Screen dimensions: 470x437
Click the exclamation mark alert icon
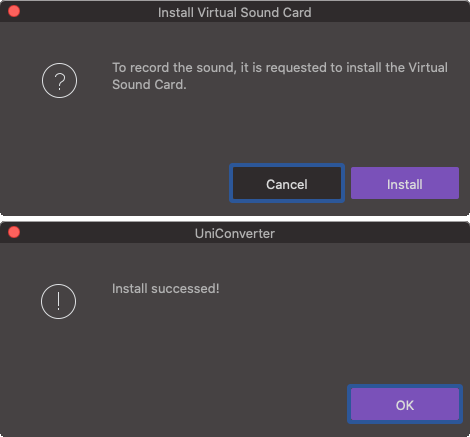pyautogui.click(x=59, y=301)
